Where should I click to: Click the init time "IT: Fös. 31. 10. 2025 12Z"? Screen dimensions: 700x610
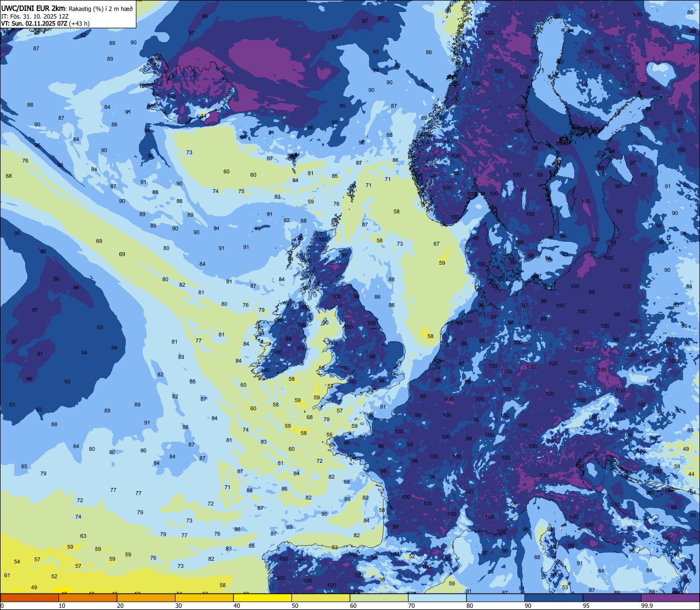pyautogui.click(x=35, y=16)
